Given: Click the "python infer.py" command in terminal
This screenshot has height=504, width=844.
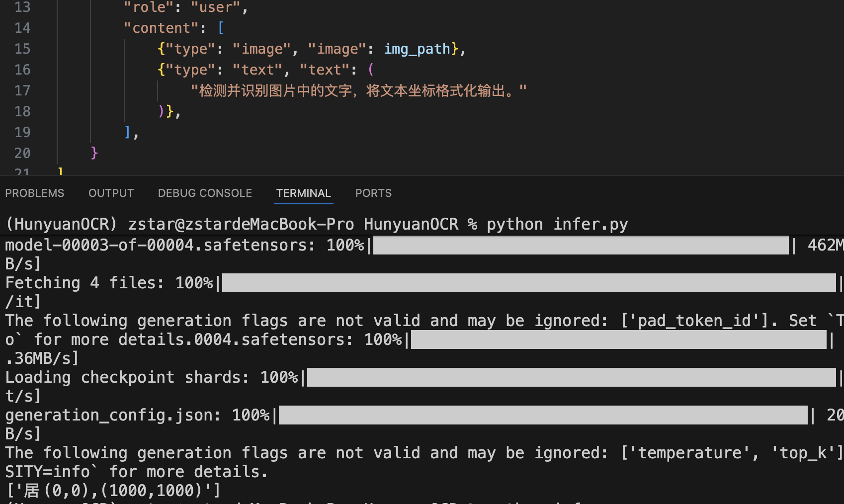Looking at the screenshot, I should pyautogui.click(x=557, y=224).
